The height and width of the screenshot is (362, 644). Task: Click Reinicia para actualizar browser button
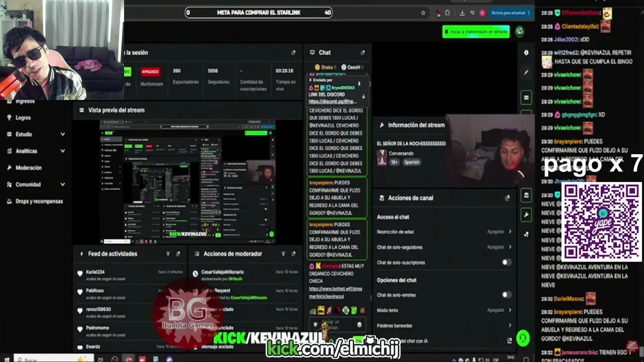click(x=511, y=13)
